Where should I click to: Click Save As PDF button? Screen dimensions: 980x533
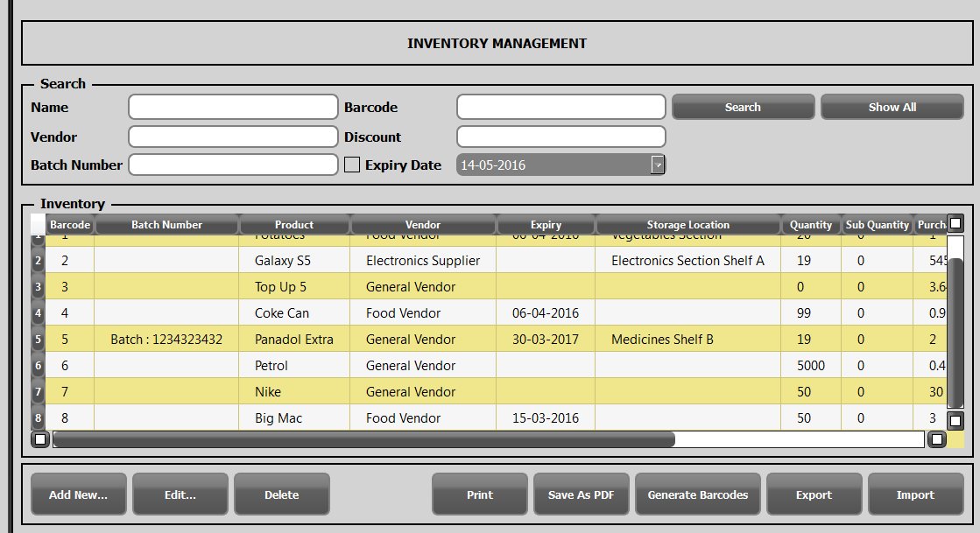pos(581,494)
